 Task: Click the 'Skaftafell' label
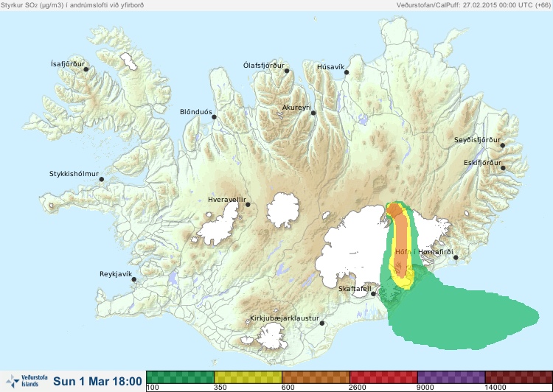pyautogui.click(x=355, y=289)
